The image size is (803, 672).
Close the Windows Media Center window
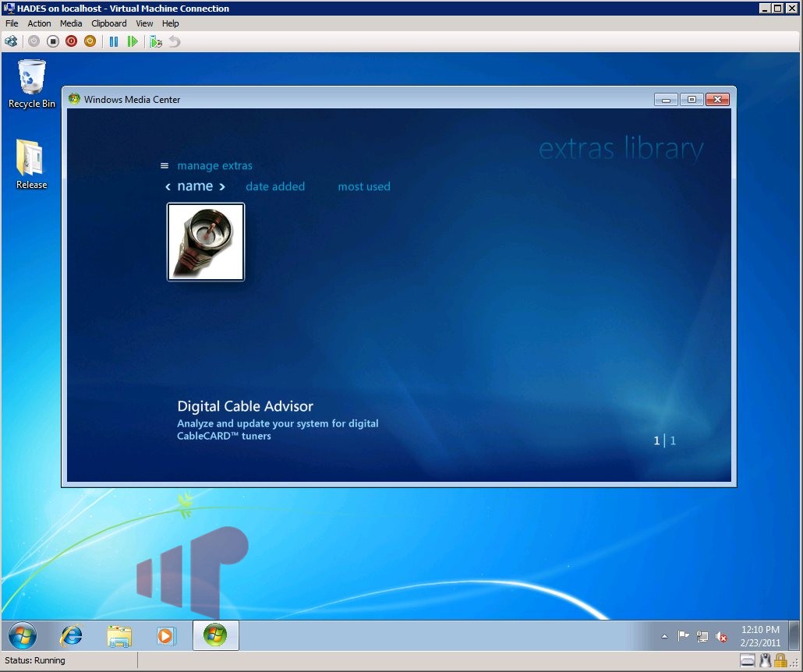tap(717, 99)
